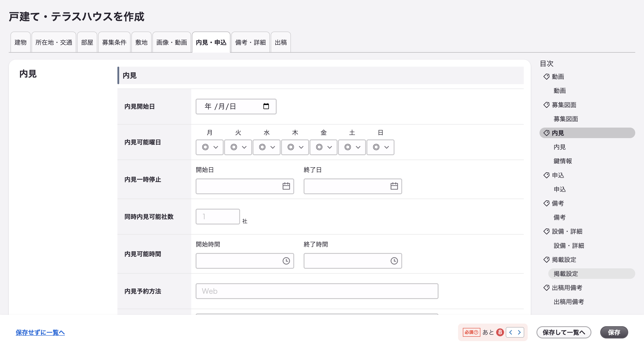The height and width of the screenshot is (349, 644).
Task: Jump to highlighted 掲載設定 sub-item
Action: click(x=591, y=273)
